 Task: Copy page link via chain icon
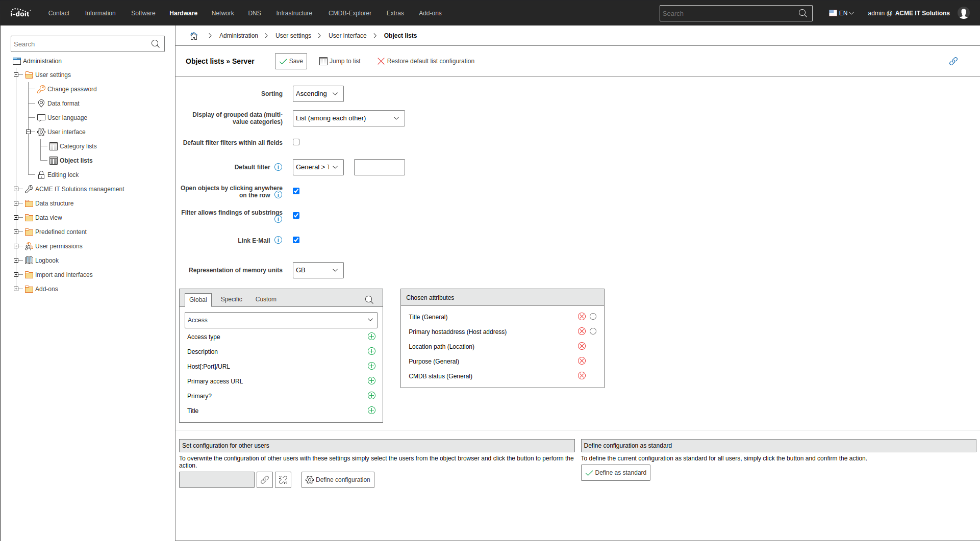[x=953, y=61]
